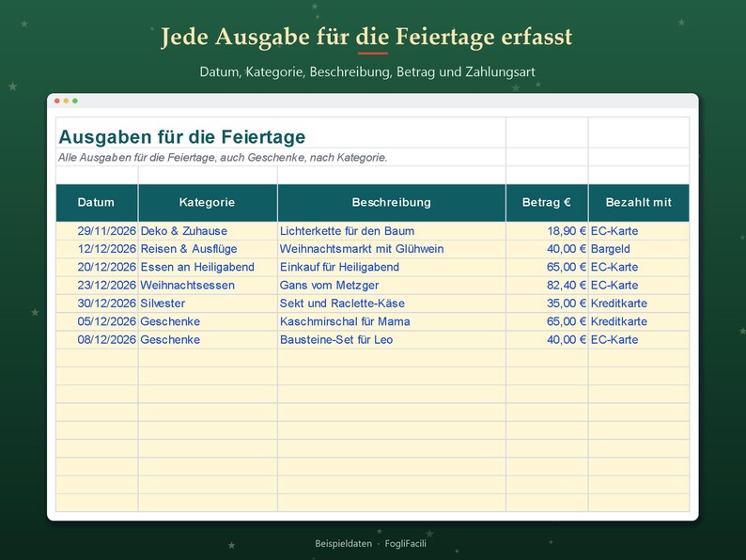This screenshot has width=746, height=560.
Task: Click 65,00 € in the Kaschmirschal row
Action: point(547,321)
